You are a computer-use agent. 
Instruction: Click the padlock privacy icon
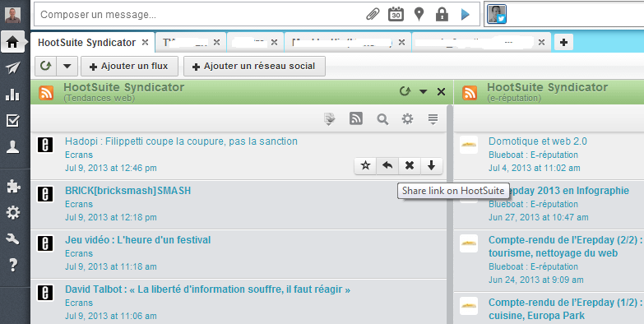click(x=442, y=14)
